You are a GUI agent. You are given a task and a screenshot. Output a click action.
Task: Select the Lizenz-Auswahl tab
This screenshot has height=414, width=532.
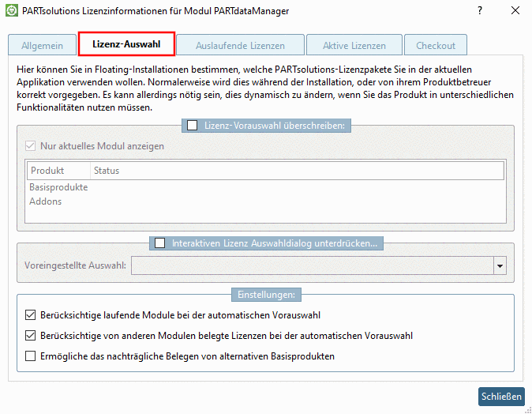pyautogui.click(x=126, y=43)
